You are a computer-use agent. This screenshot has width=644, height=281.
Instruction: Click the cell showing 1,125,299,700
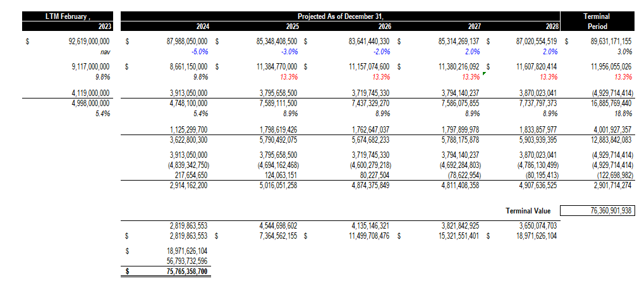(188, 130)
